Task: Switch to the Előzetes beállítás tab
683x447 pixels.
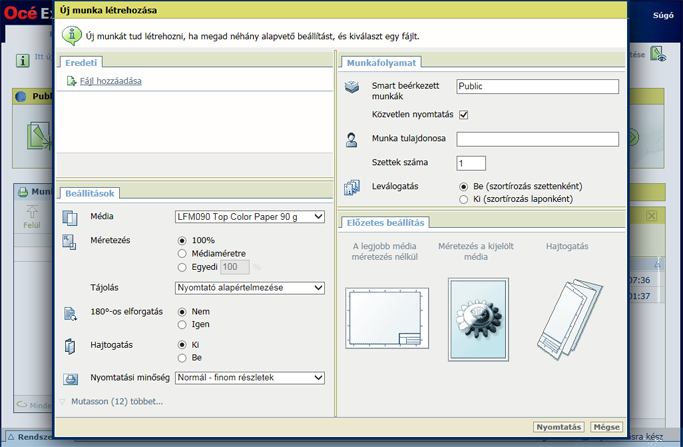Action: coord(385,223)
